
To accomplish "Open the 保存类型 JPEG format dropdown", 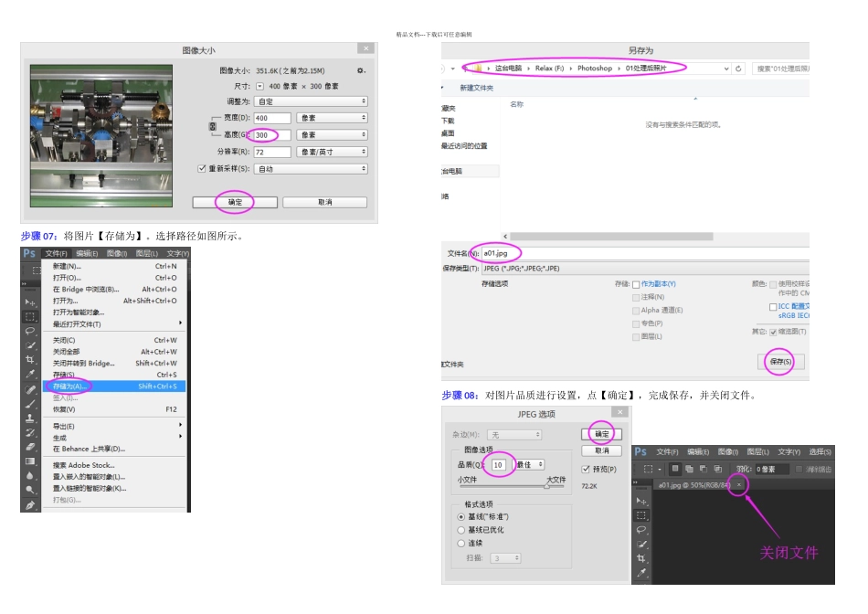I will 645,269.
